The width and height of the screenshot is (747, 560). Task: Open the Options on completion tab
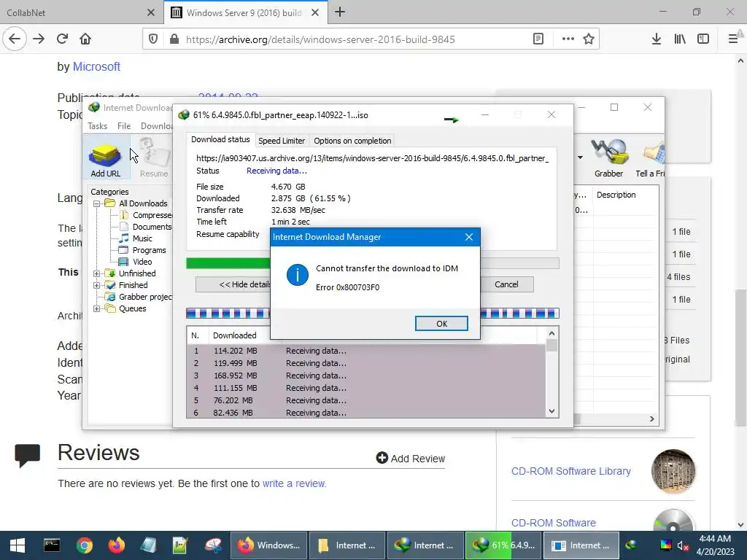(x=352, y=141)
